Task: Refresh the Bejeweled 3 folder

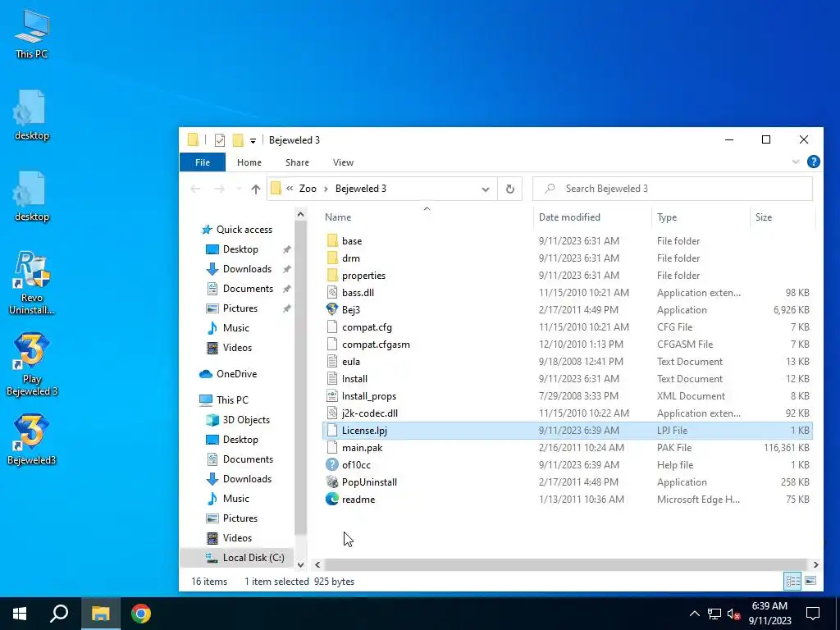Action: (510, 189)
